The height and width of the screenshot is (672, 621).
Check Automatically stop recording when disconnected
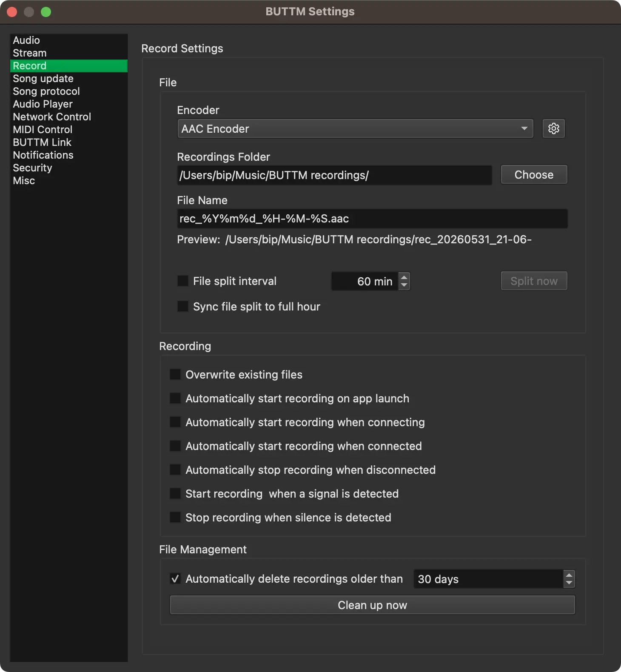[175, 470]
